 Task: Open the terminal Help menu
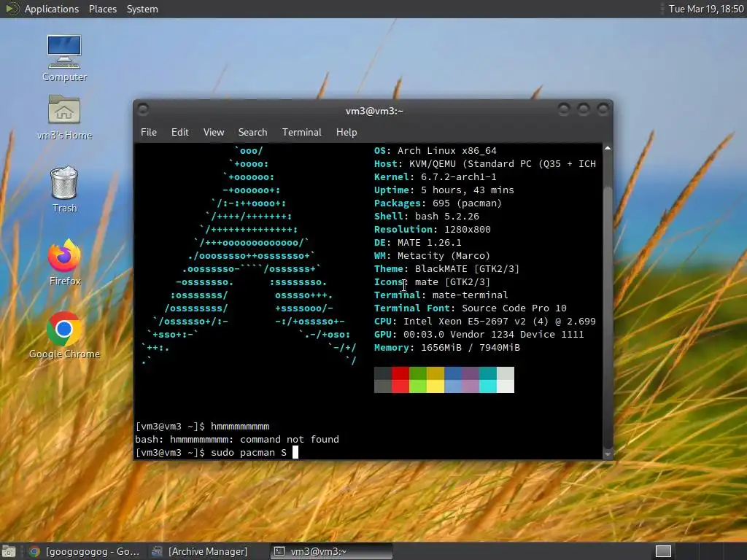(347, 133)
